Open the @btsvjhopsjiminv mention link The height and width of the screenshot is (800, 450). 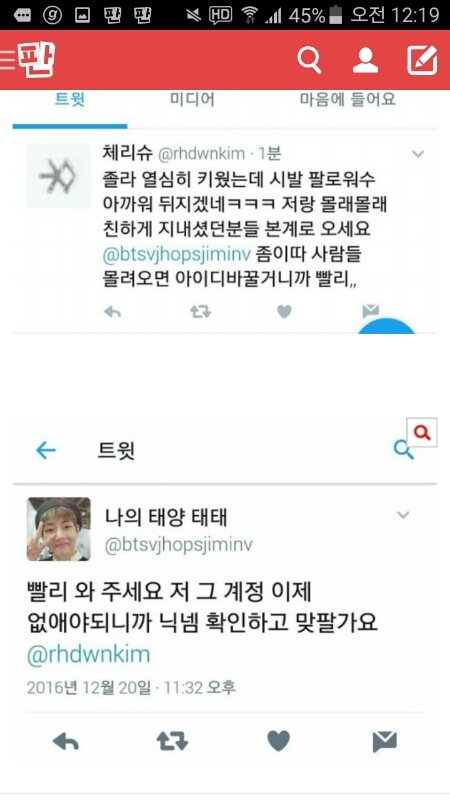tap(177, 255)
